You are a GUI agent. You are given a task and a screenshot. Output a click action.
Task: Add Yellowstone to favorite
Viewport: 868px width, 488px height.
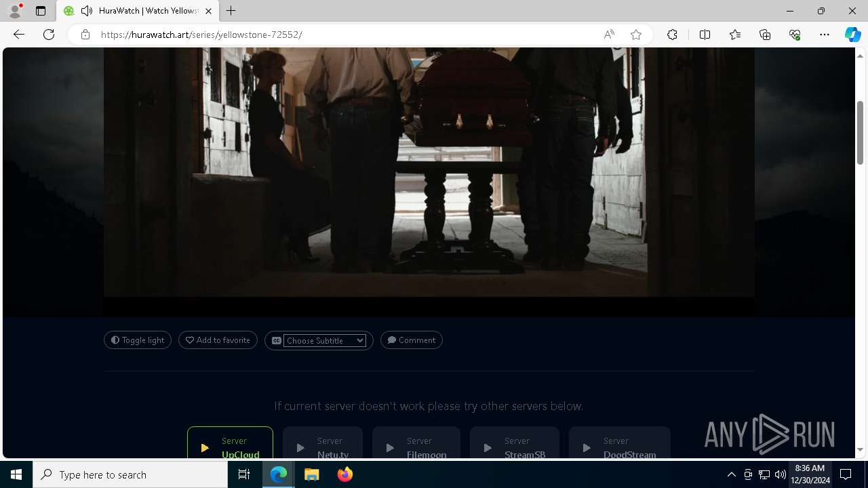point(218,340)
